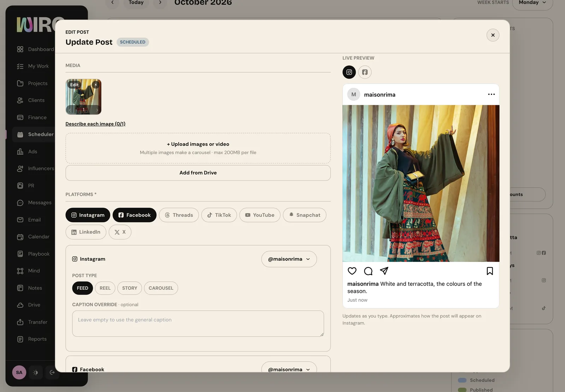The width and height of the screenshot is (565, 392).
Task: Click the Today button
Action: [x=136, y=3]
